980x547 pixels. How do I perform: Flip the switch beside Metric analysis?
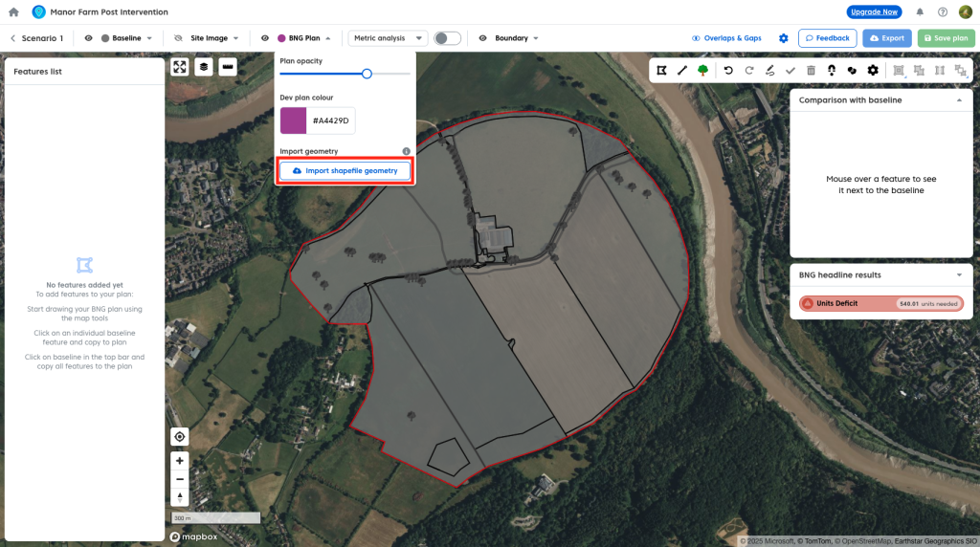pos(447,38)
